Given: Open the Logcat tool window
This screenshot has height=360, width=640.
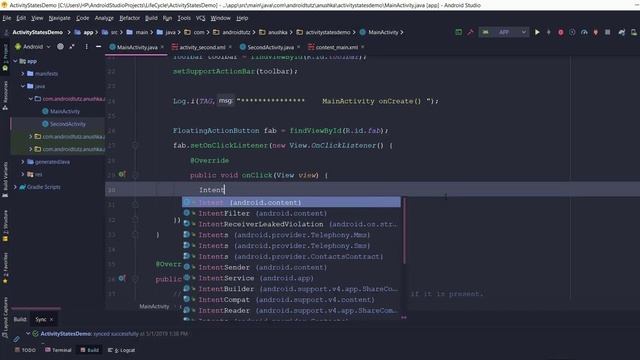Looking at the screenshot, I should tap(122, 350).
